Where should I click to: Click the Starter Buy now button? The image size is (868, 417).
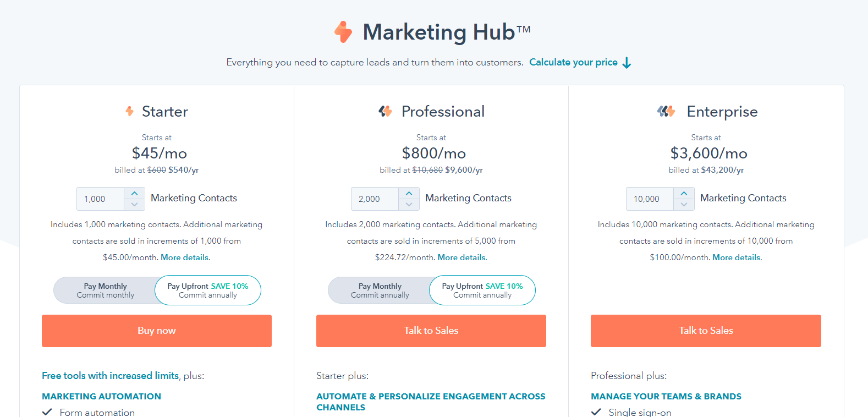click(x=157, y=331)
